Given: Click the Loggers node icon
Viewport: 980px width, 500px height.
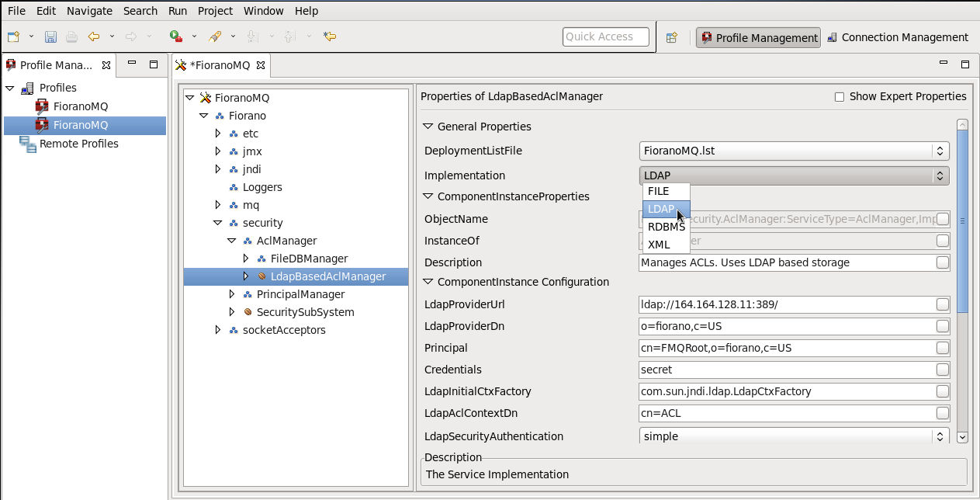Looking at the screenshot, I should point(234,187).
